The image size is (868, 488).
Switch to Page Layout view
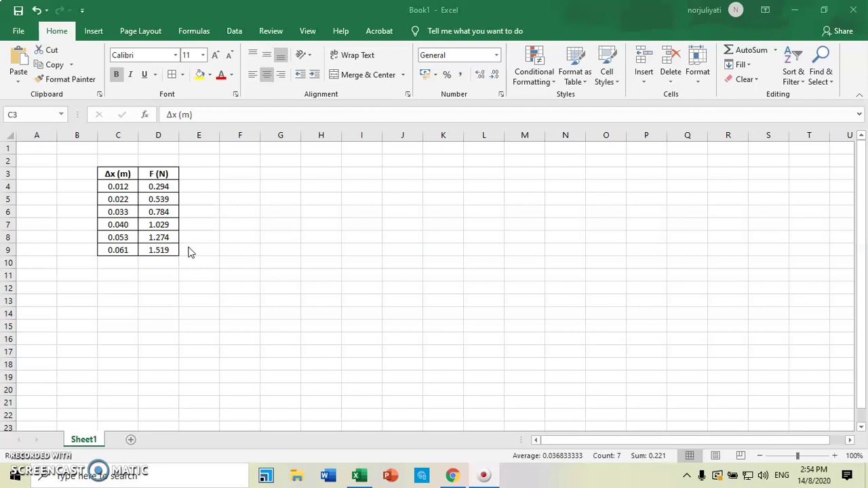click(x=715, y=455)
